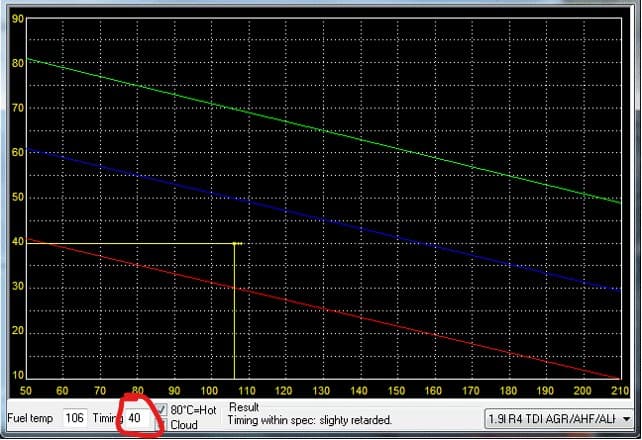Click the blue nominal timing line
642x440 pixels.
click(x=323, y=220)
